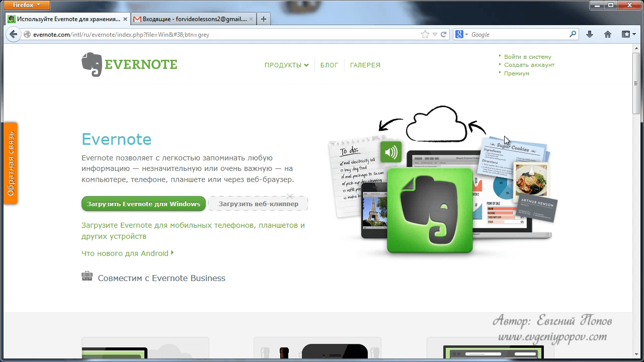
Task: Click the scrollbar down arrow
Action: [x=636, y=355]
